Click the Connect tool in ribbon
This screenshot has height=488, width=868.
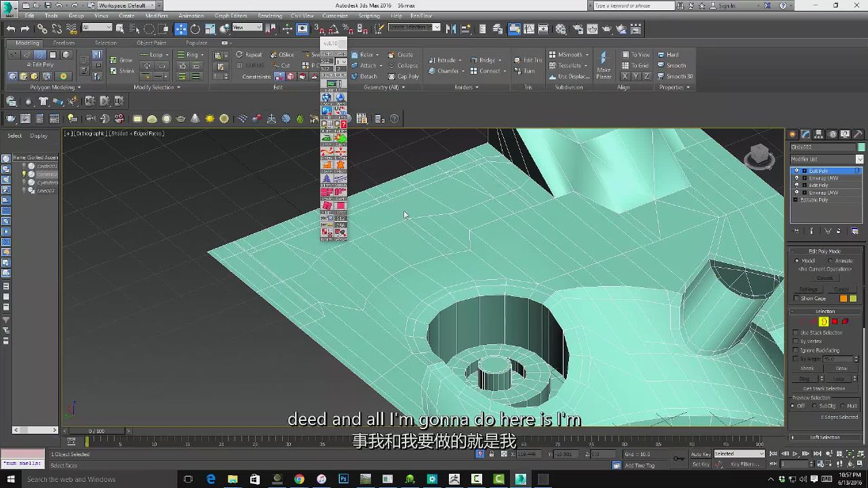(486, 70)
